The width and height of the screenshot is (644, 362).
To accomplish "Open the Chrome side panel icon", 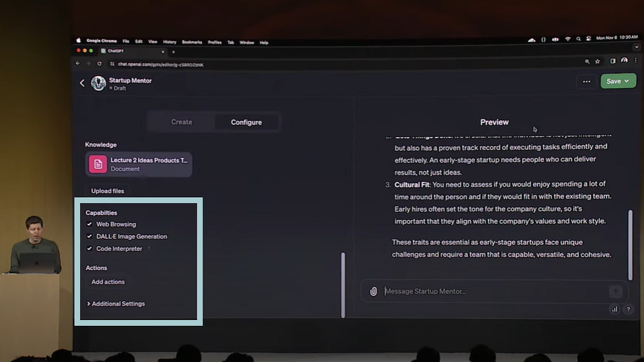I will [613, 61].
